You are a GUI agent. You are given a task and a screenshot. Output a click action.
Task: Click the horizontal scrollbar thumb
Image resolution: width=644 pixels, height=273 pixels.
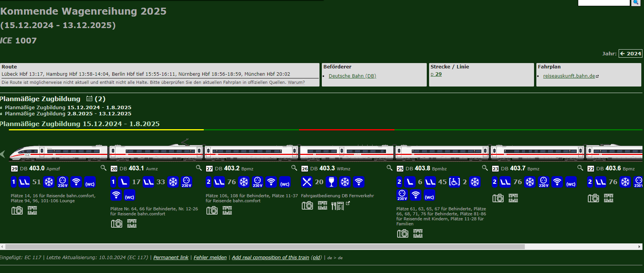[x=265, y=246]
